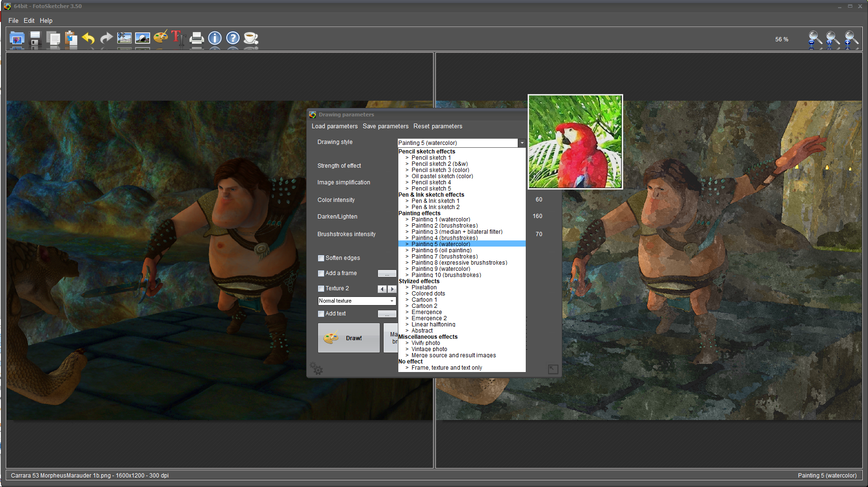The width and height of the screenshot is (868, 487).
Task: Copy the drawing with the copy icon
Action: 53,38
